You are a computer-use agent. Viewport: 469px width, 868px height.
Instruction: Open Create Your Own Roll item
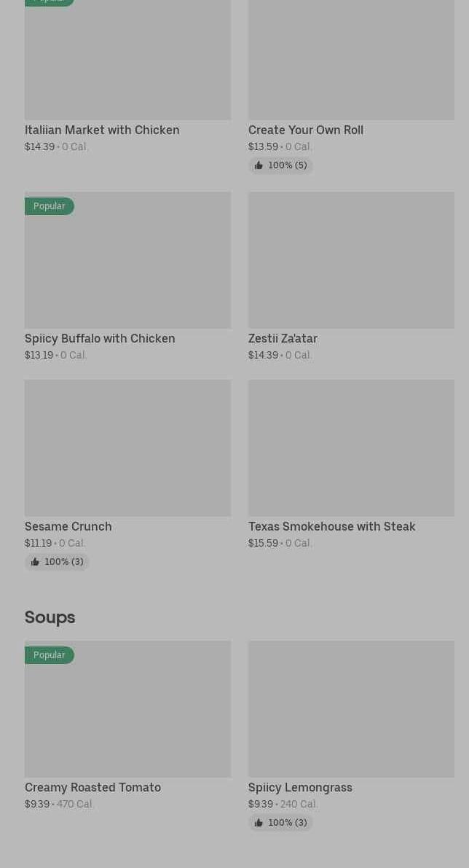click(x=305, y=130)
